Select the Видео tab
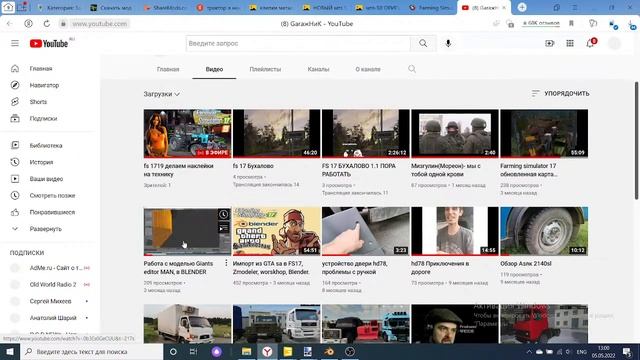Viewport: 640px width, 360px height. pos(214,69)
